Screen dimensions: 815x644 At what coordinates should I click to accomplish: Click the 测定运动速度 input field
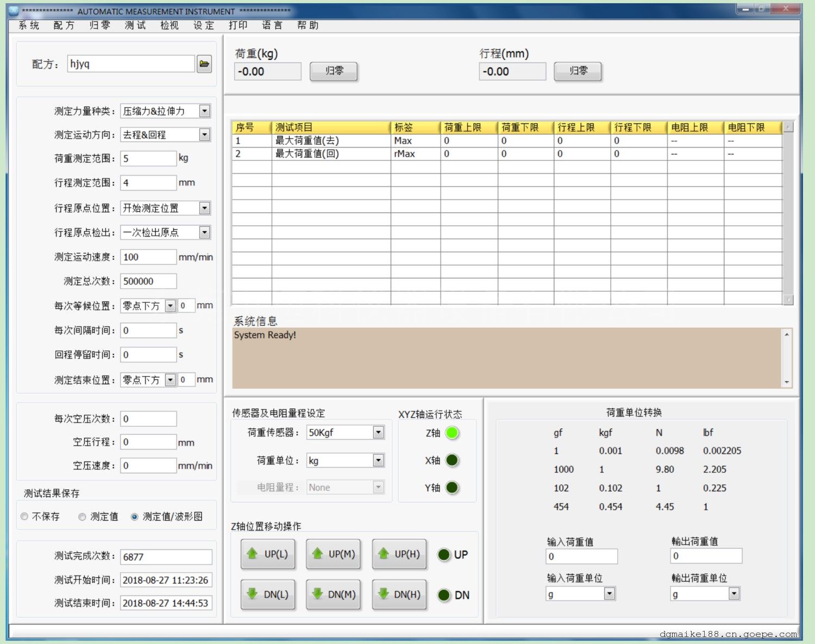pos(148,257)
